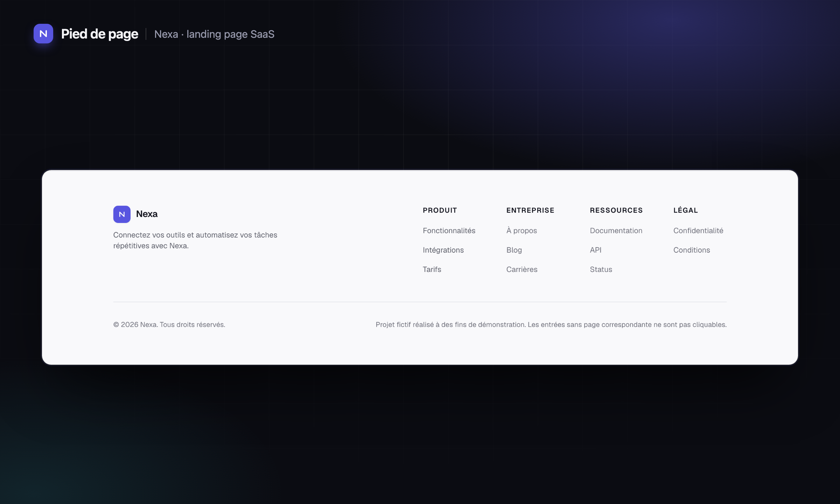840x504 pixels.
Task: Go to the Intégrations link
Action: point(443,250)
